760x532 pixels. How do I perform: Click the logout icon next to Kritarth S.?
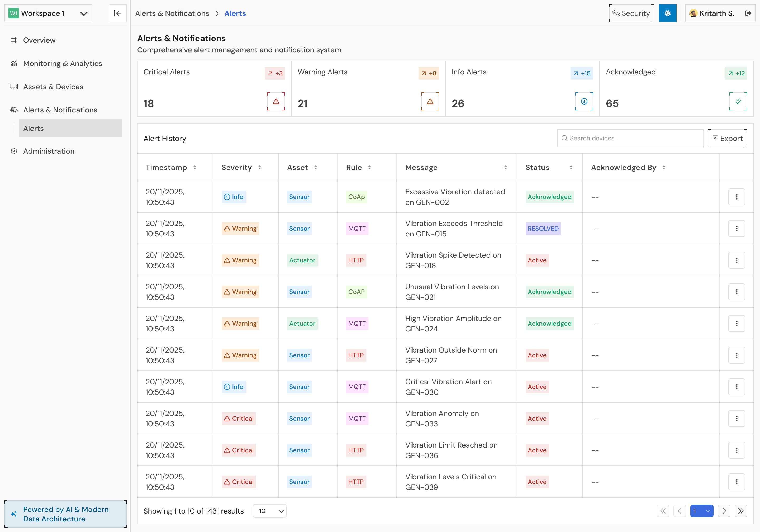point(748,13)
